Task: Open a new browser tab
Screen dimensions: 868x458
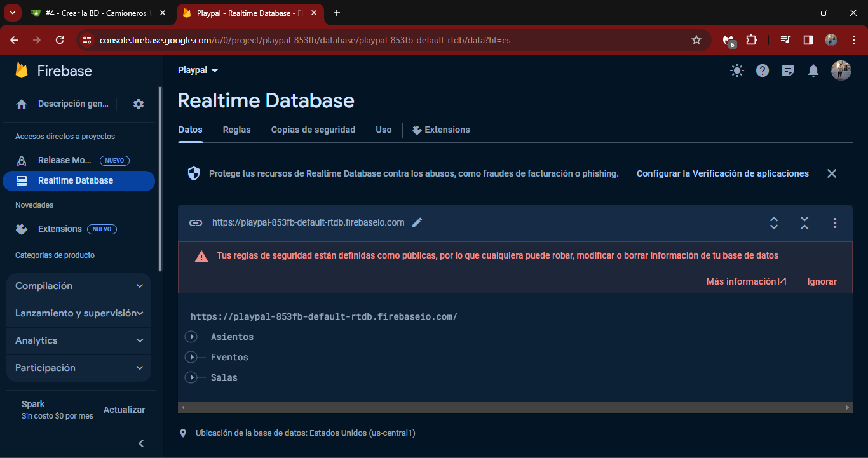Action: point(337,13)
